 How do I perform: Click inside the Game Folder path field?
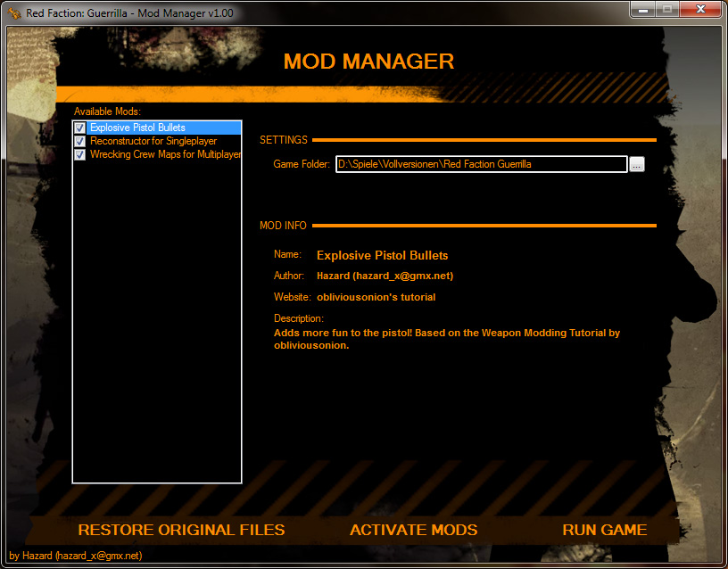click(x=481, y=164)
